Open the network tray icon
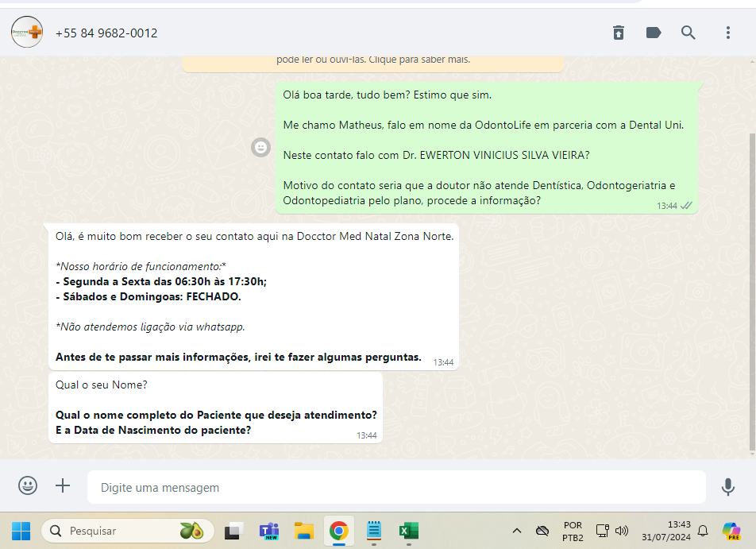756x549 pixels. pyautogui.click(x=602, y=531)
